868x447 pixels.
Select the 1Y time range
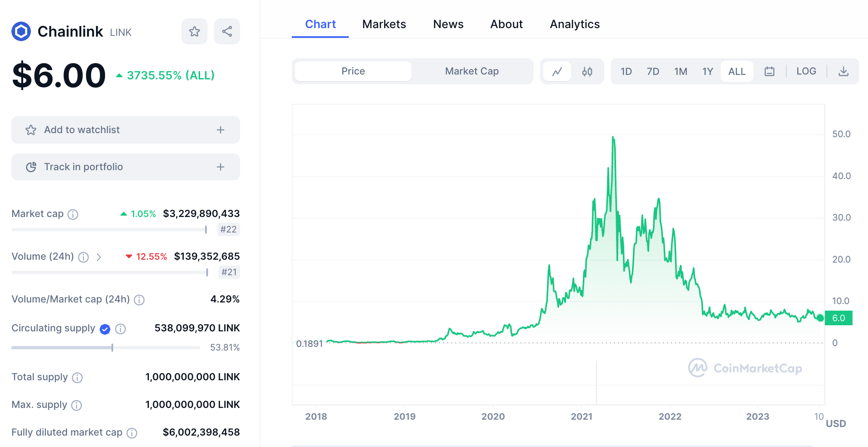tap(708, 71)
